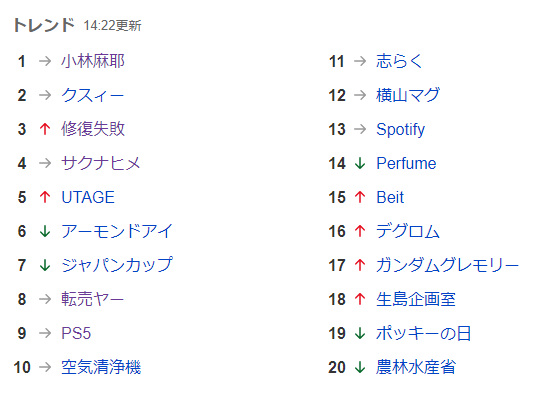535x404 pixels.
Task: Open the 横山マグ trend link
Action: coord(408,95)
